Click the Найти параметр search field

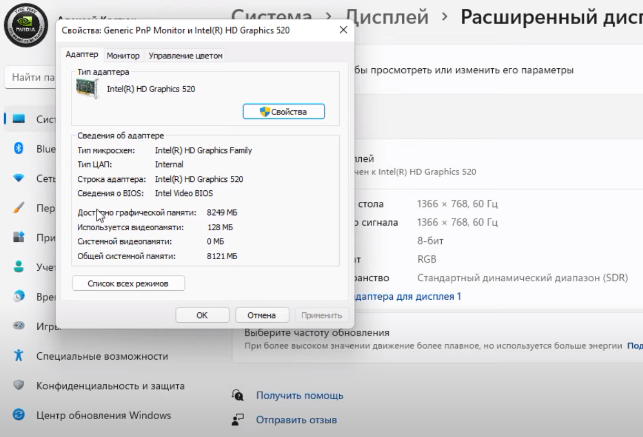31,77
